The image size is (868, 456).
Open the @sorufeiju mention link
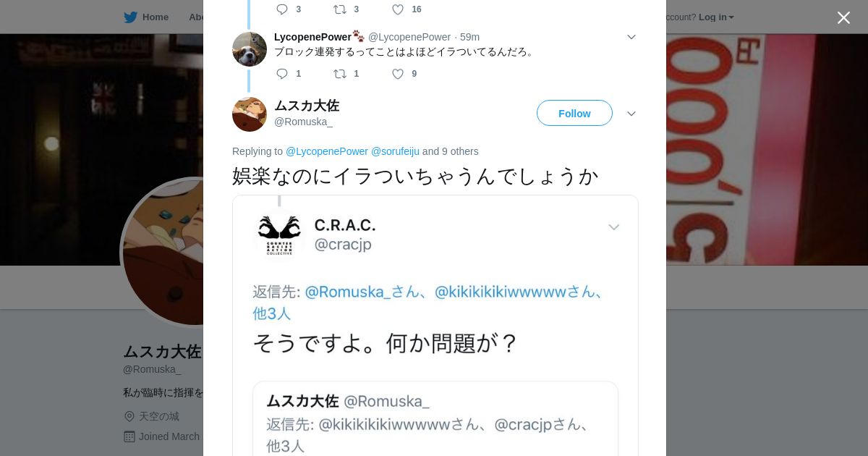coord(395,151)
